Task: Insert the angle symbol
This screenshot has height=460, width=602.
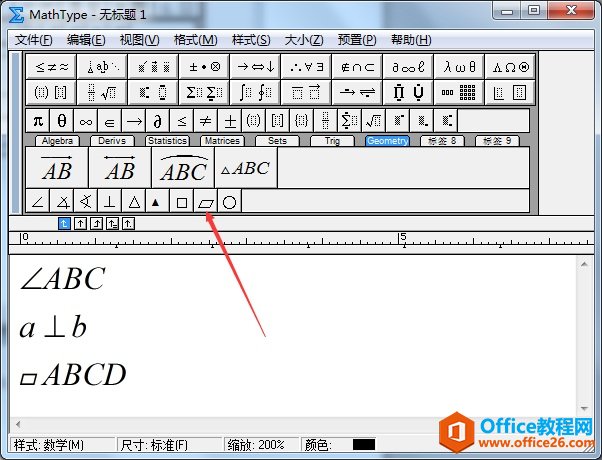Action: [x=38, y=201]
